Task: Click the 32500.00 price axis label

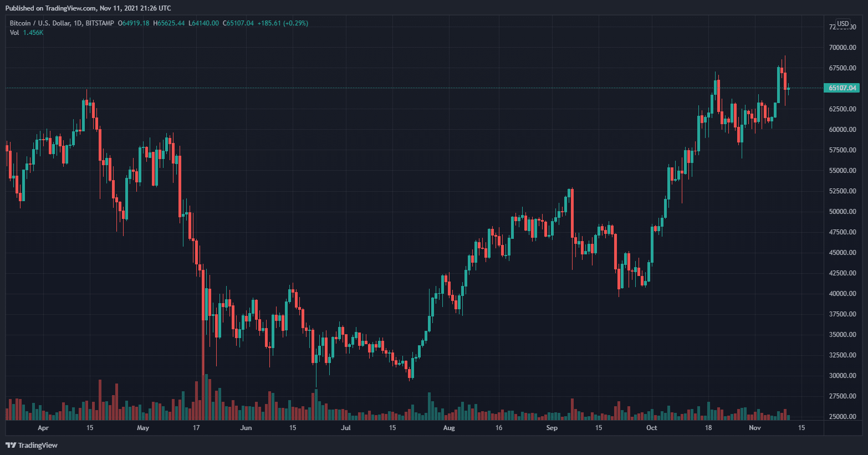Action: pos(843,355)
